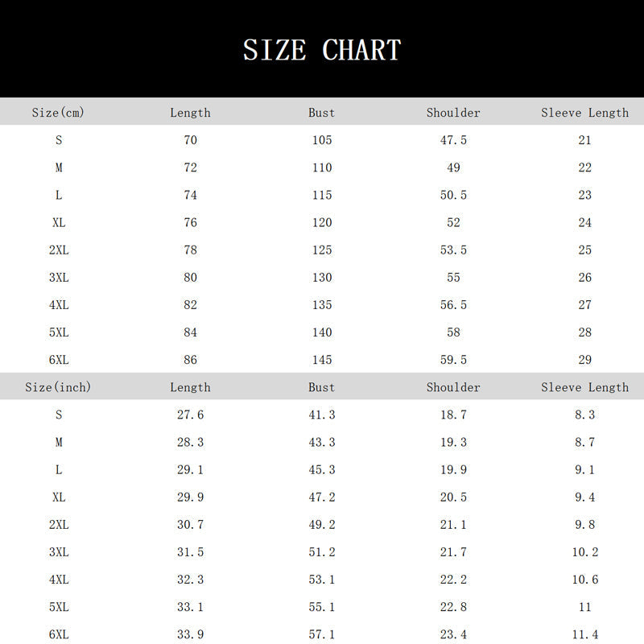Click the shoulder value 23.4
Viewport: 644px width, 644px height.
453,634
